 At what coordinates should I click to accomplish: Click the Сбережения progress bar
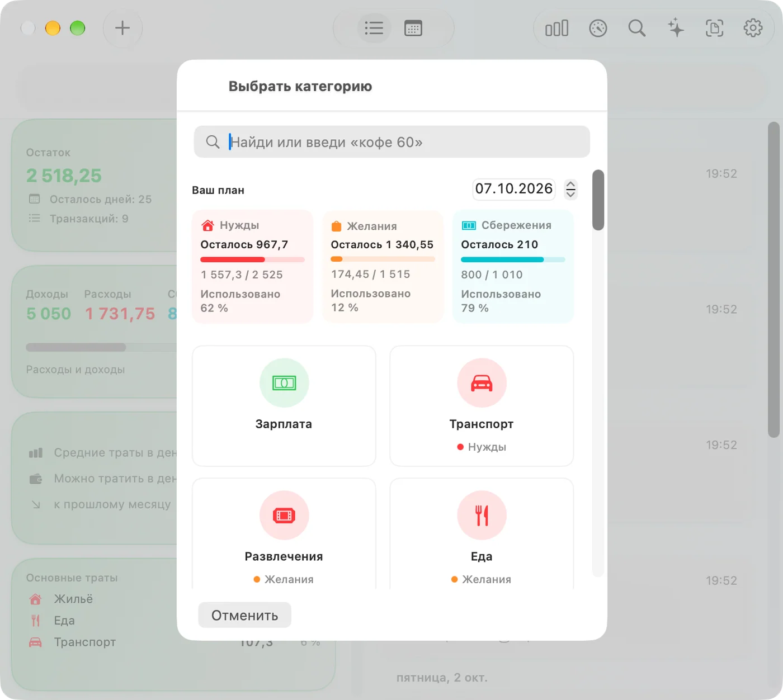(513, 259)
